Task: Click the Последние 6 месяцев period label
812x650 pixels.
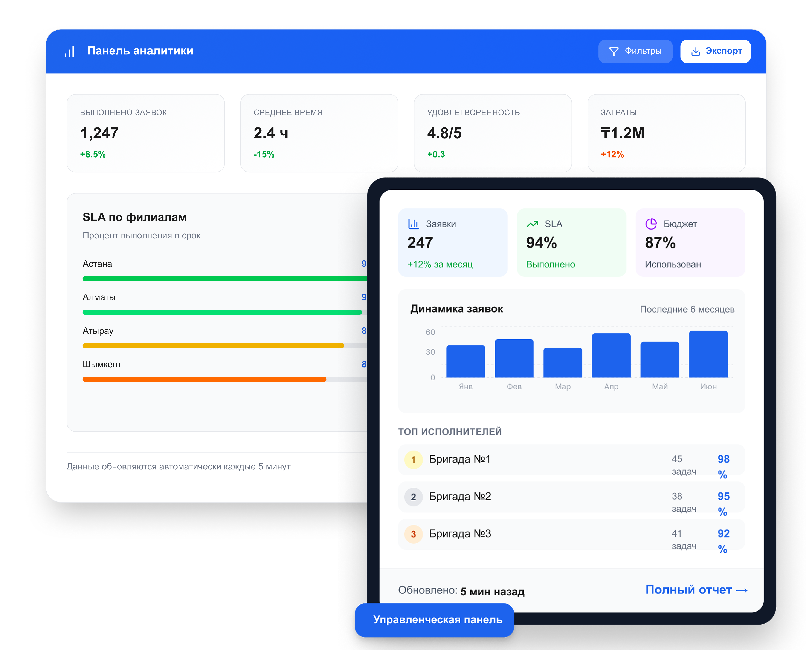Action: click(x=687, y=309)
